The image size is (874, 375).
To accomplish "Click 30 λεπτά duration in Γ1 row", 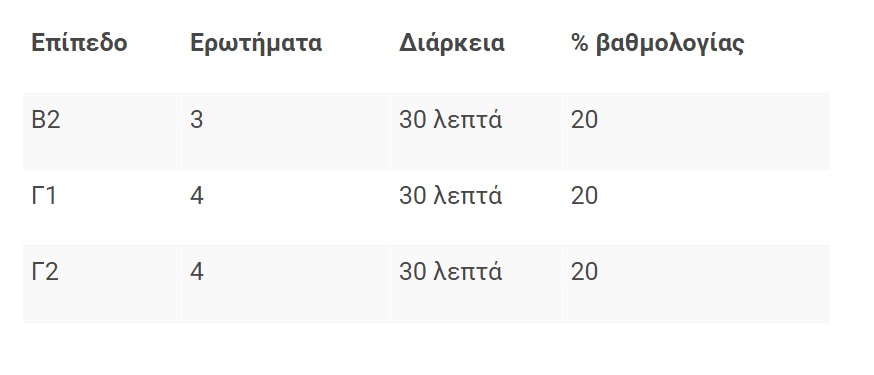I will pos(450,196).
